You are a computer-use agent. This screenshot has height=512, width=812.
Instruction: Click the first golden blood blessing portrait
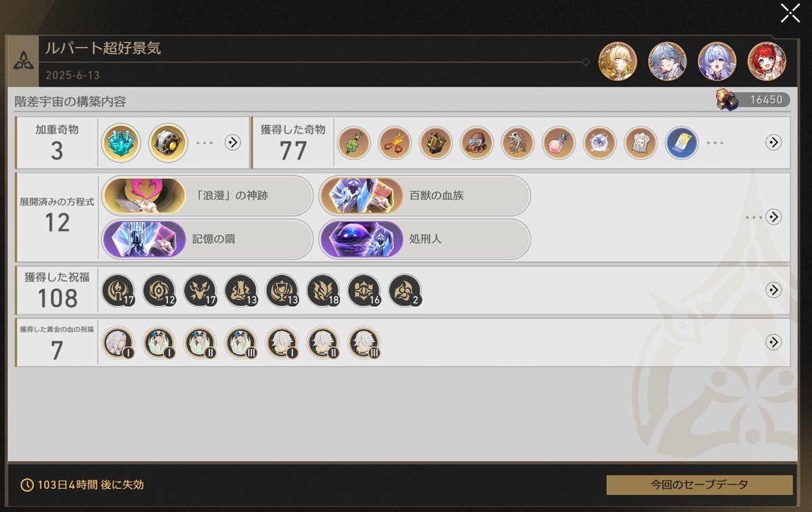[x=118, y=342]
